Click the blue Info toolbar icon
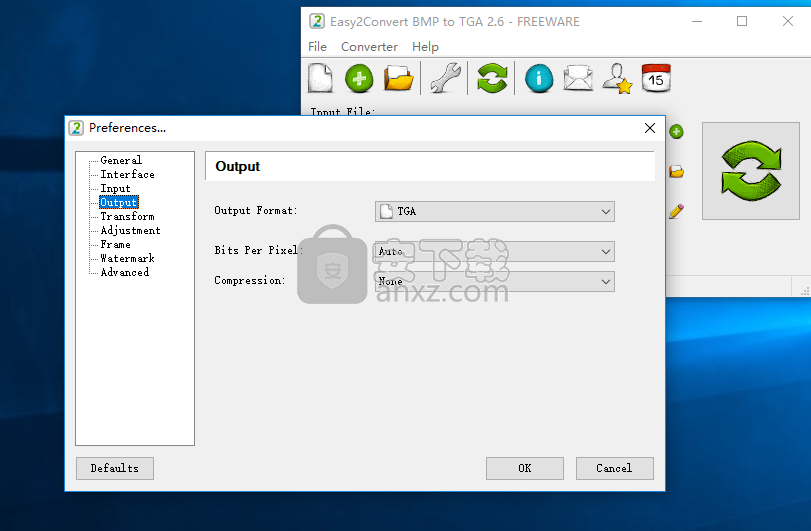 point(539,78)
